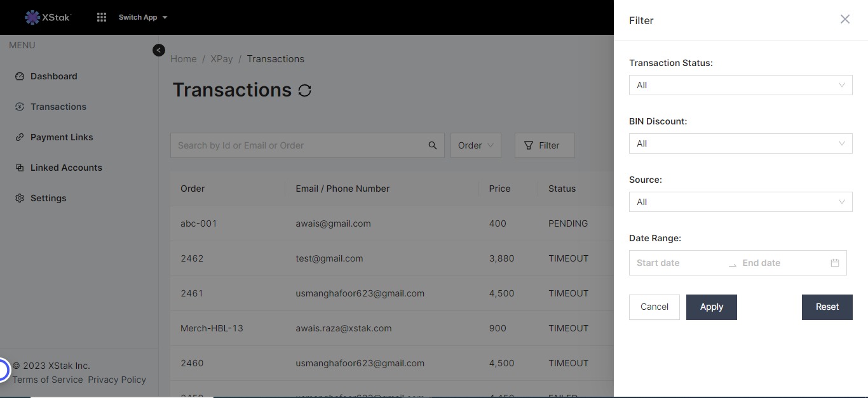Click the XStak logo

(x=48, y=17)
